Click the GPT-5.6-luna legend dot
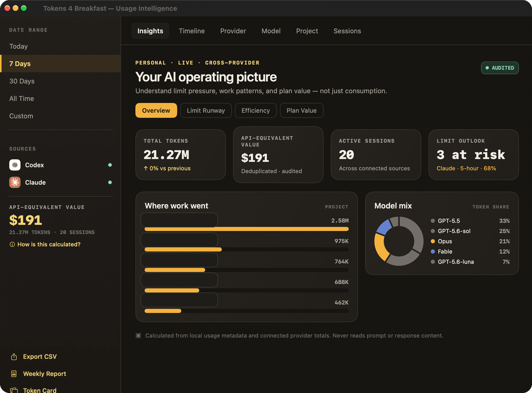The width and height of the screenshot is (532, 393). point(433,262)
